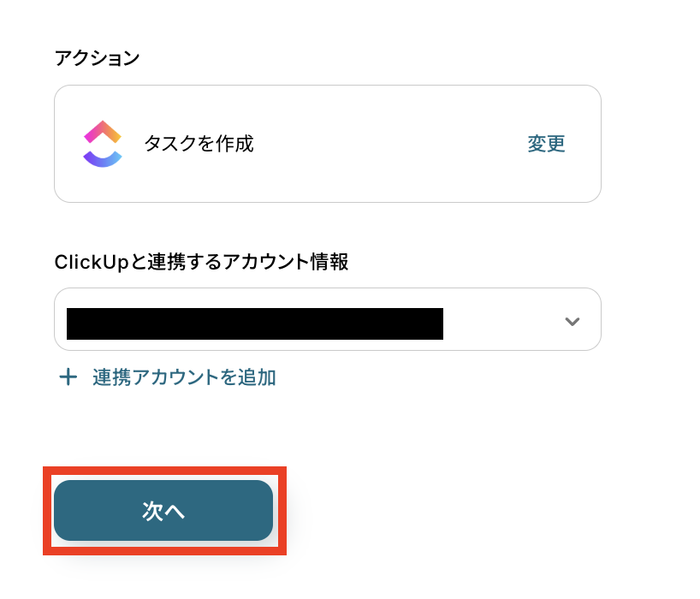Screen dimensions: 700x599
Task: Click the purple-blue arc of ClickUp logo
Action: 103,157
